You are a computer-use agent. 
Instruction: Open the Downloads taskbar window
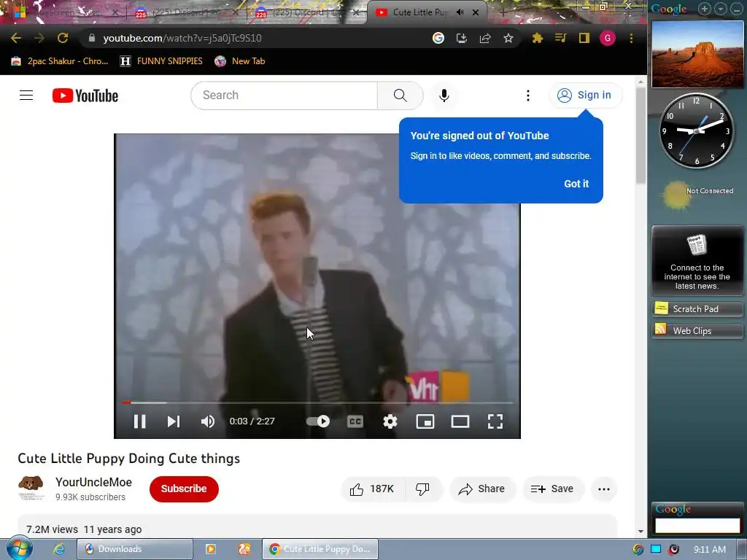[135, 549]
